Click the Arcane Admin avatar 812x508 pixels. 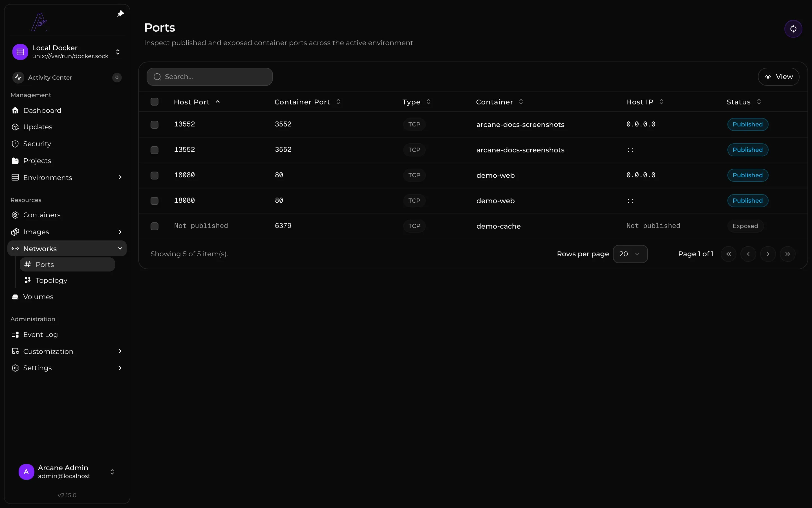[26, 472]
